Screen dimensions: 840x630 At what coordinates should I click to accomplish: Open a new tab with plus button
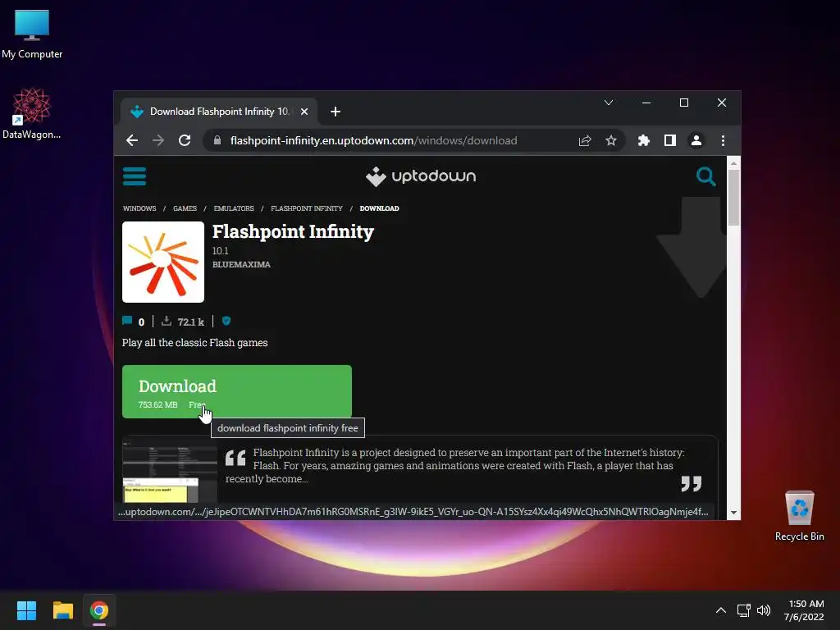coord(336,112)
